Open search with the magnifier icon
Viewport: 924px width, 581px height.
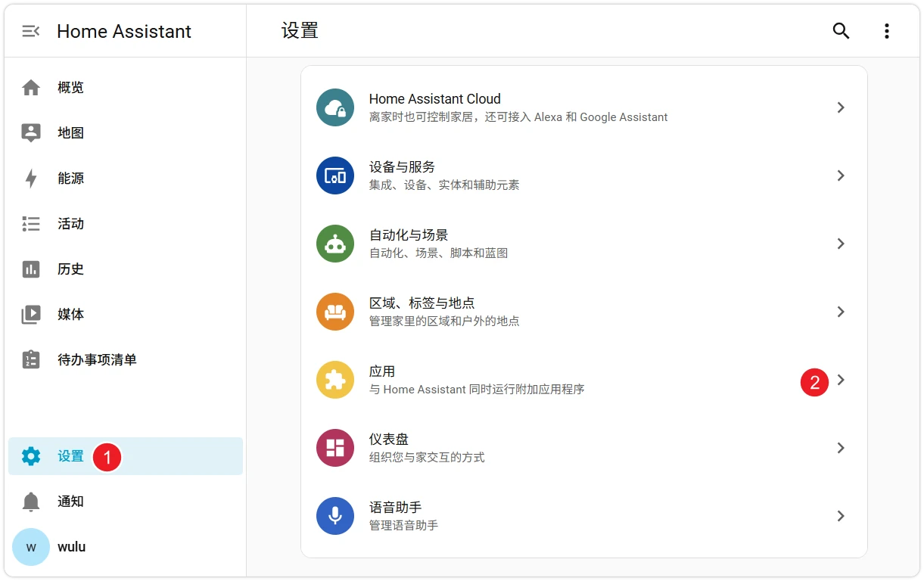click(842, 31)
